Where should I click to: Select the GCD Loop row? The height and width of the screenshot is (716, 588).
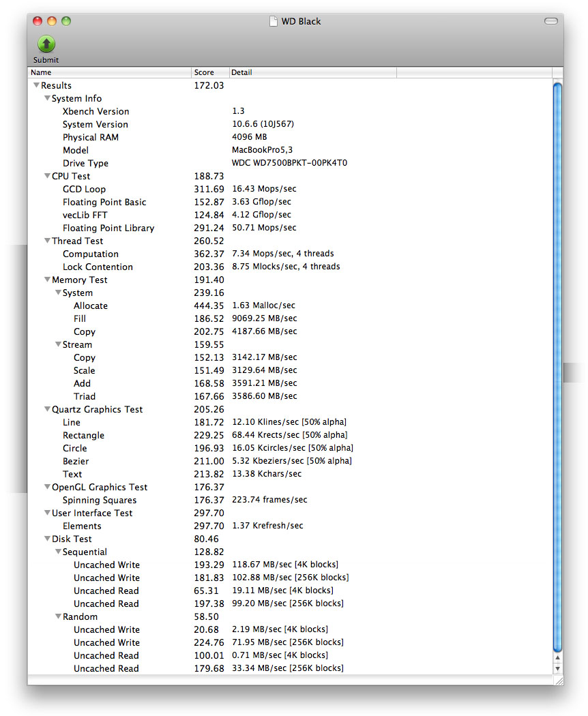click(x=290, y=189)
